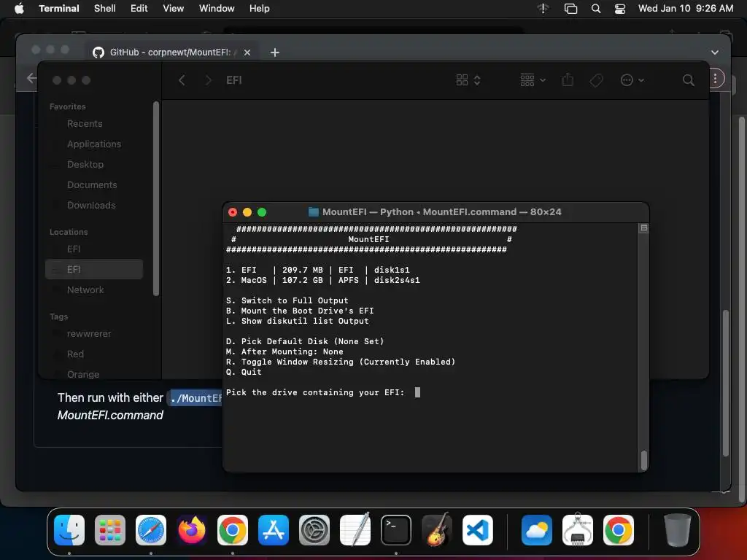Screen dimensions: 747x560
Task: Close the GitHub MountEFI browser tab
Action: point(247,52)
